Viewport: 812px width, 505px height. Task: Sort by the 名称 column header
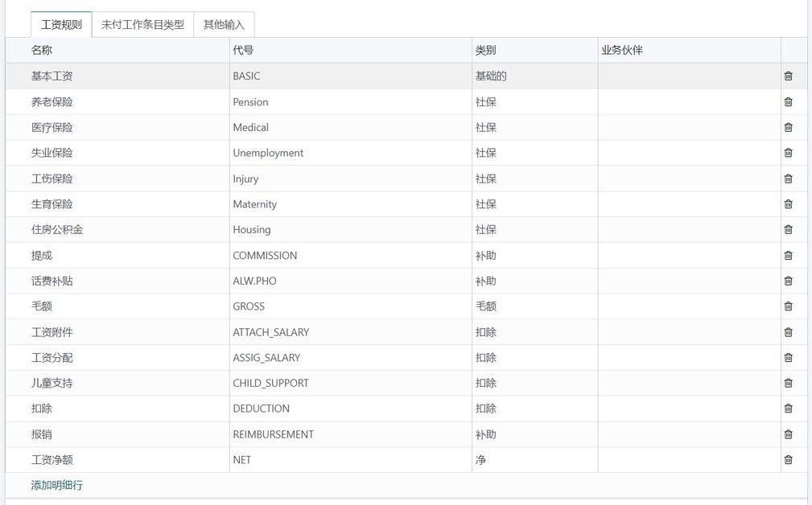point(42,50)
